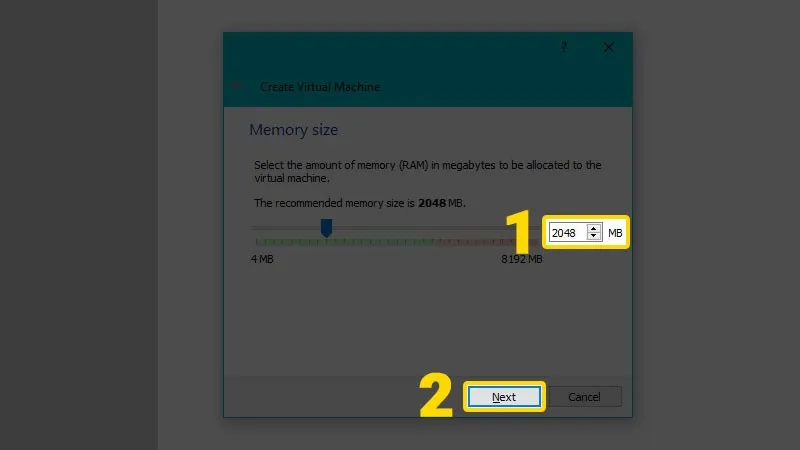Click the Create Virtual Machine title text
The image size is (800, 450).
319,87
